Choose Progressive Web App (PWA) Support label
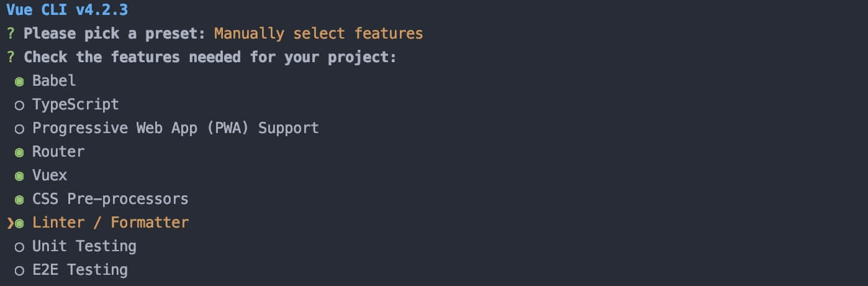This screenshot has height=286, width=868. tap(175, 128)
